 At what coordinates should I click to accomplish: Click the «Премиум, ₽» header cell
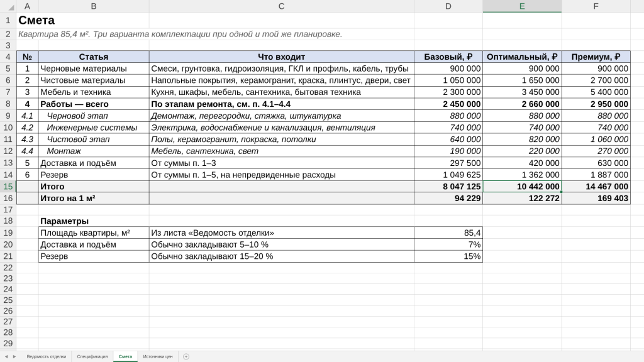tap(596, 57)
